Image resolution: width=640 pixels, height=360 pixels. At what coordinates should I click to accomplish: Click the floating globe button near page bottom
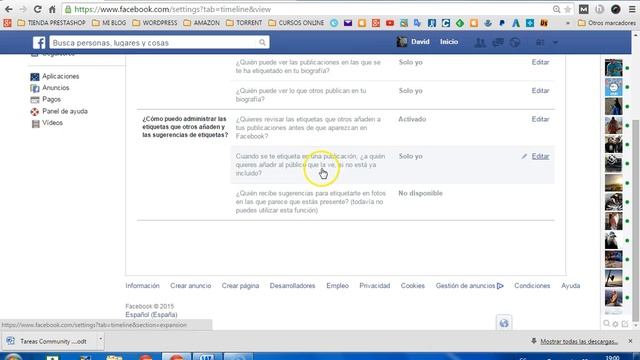pyautogui.click(x=504, y=323)
